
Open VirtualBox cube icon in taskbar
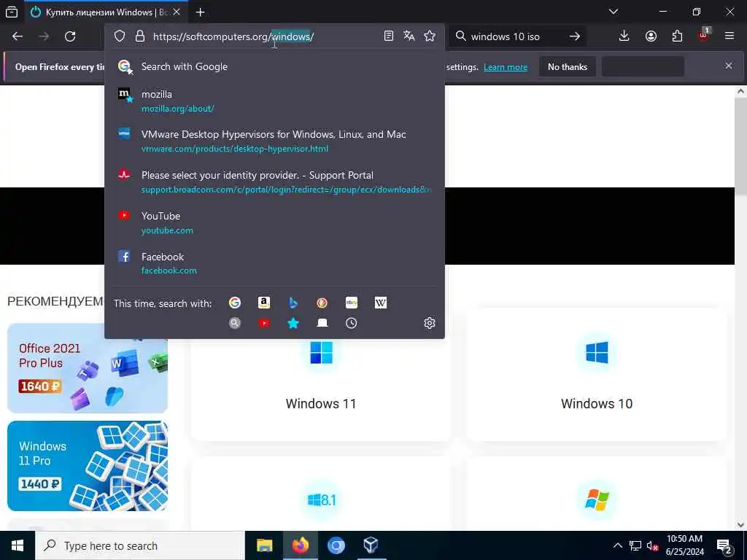371,545
